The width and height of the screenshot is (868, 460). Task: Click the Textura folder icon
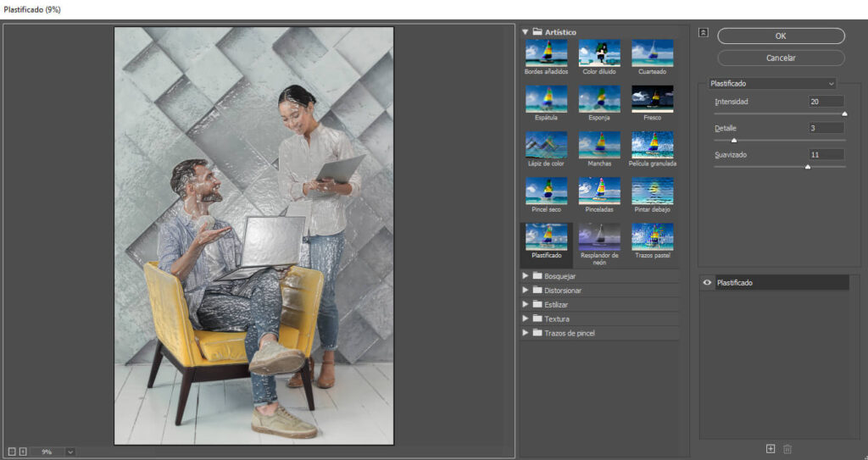click(x=537, y=319)
